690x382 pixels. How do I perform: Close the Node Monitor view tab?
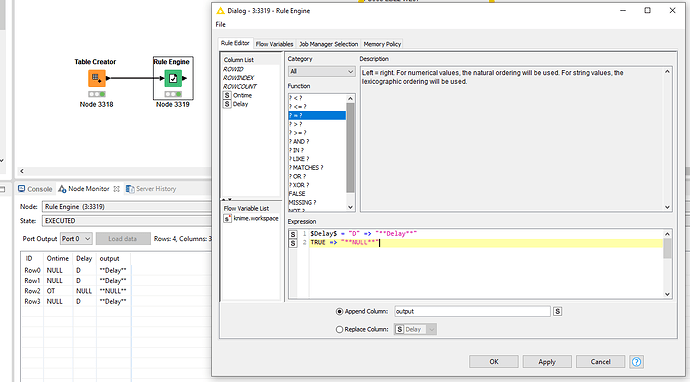pyautogui.click(x=117, y=189)
